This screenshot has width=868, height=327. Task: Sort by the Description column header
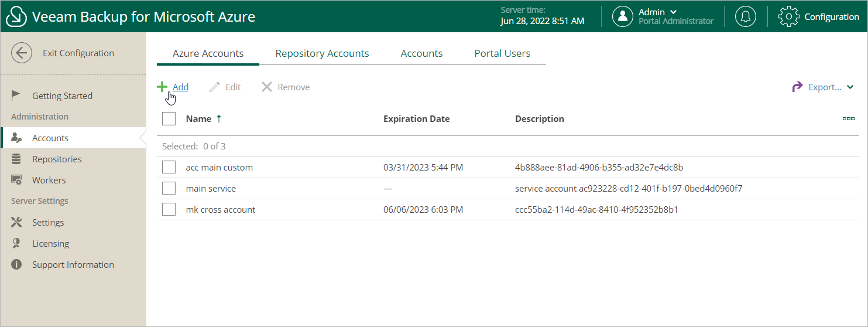(540, 119)
